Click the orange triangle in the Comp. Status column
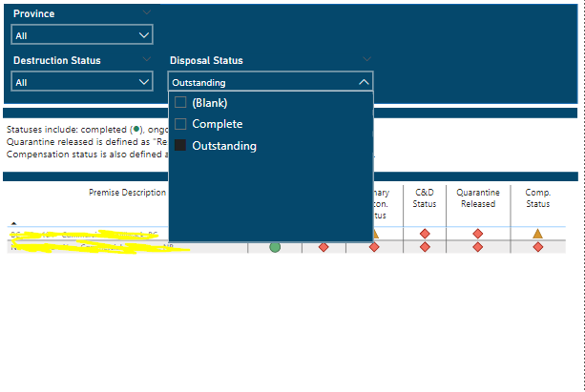The width and height of the screenshot is (585, 392). 537,234
